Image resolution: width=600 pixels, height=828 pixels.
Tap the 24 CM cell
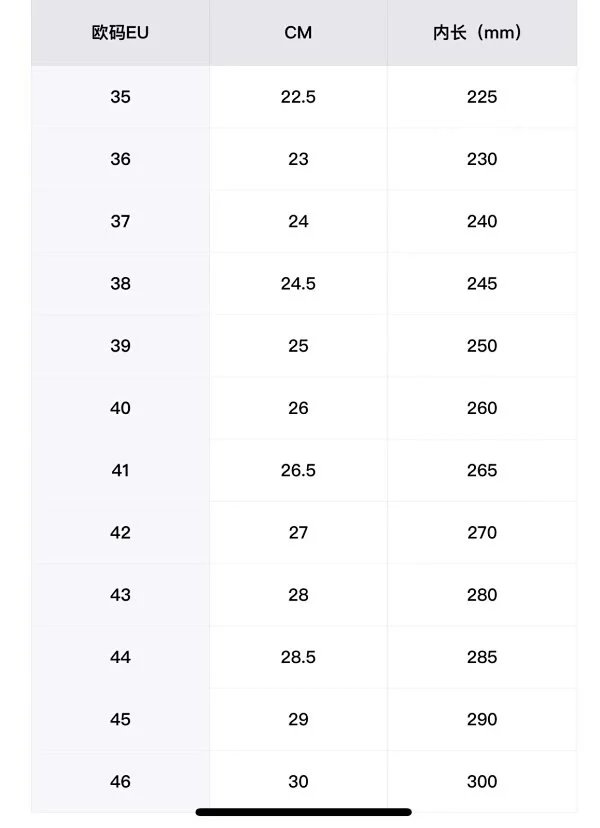pyautogui.click(x=298, y=221)
